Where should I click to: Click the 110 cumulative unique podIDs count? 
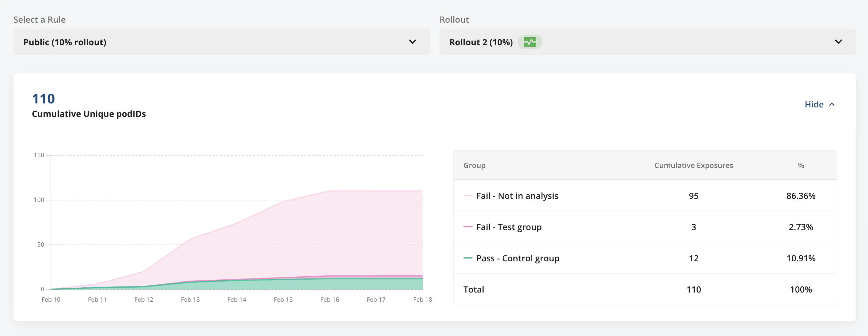(x=43, y=99)
